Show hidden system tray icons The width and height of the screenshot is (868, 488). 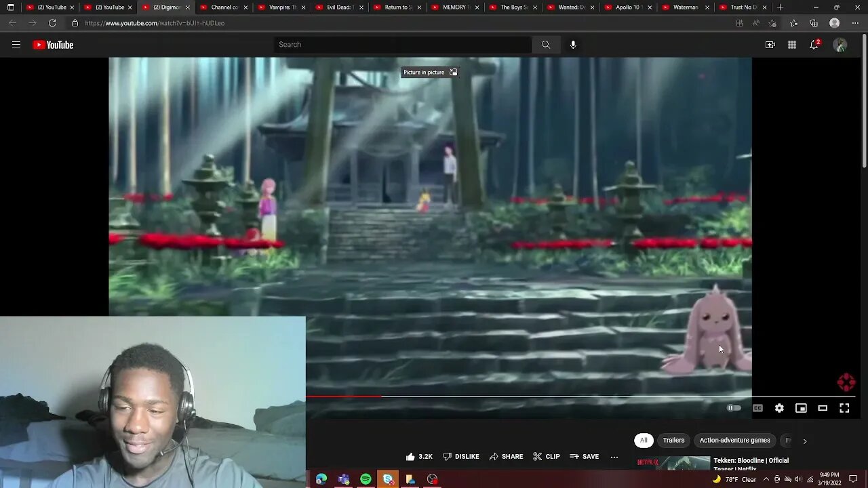pos(766,479)
